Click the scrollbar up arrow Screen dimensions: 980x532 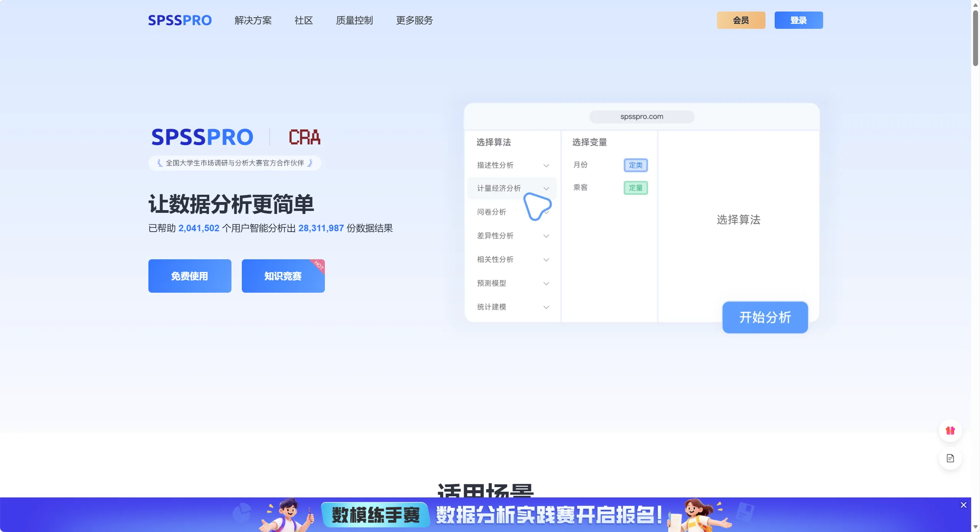pyautogui.click(x=975, y=5)
